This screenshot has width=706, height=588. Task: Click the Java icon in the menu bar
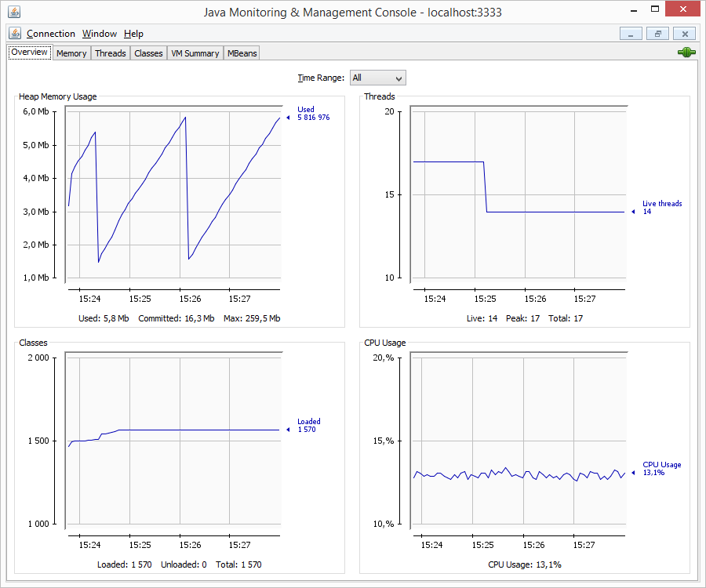click(15, 34)
